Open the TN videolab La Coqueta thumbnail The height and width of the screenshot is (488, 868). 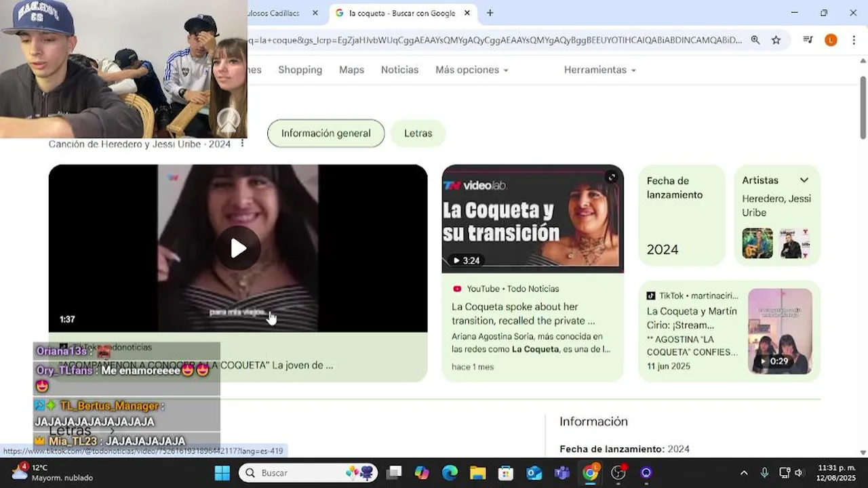532,218
